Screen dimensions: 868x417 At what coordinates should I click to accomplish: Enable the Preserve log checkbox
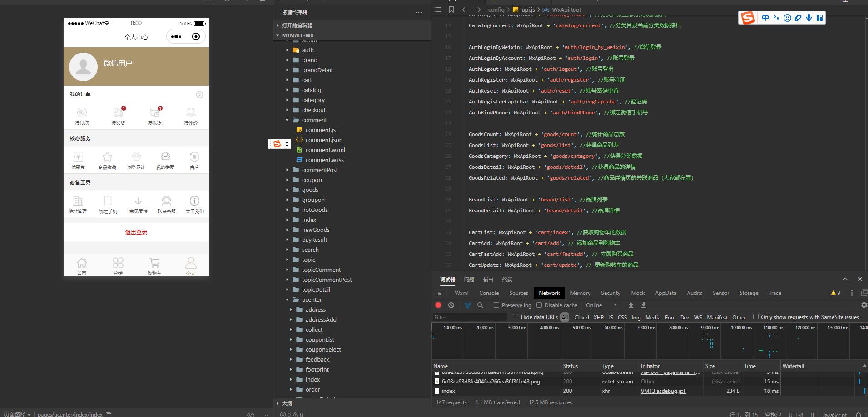pyautogui.click(x=496, y=305)
